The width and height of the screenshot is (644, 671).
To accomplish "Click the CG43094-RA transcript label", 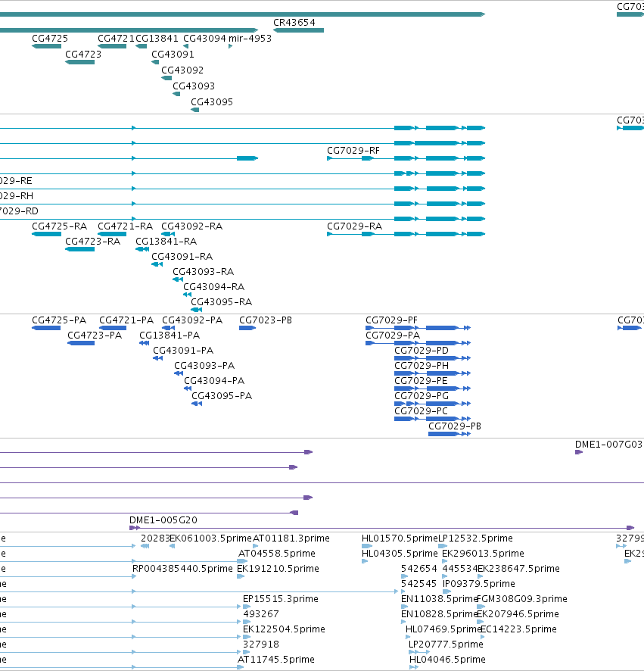I will pyautogui.click(x=214, y=286).
